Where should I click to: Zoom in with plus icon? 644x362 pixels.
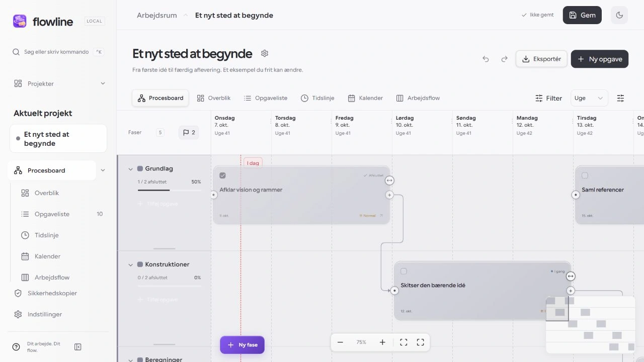(x=382, y=342)
